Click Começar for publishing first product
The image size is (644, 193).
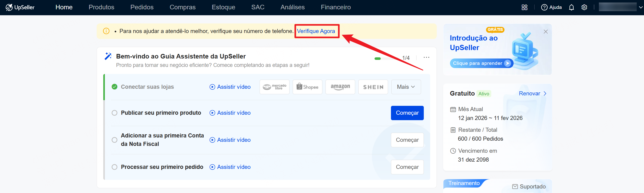click(x=407, y=113)
